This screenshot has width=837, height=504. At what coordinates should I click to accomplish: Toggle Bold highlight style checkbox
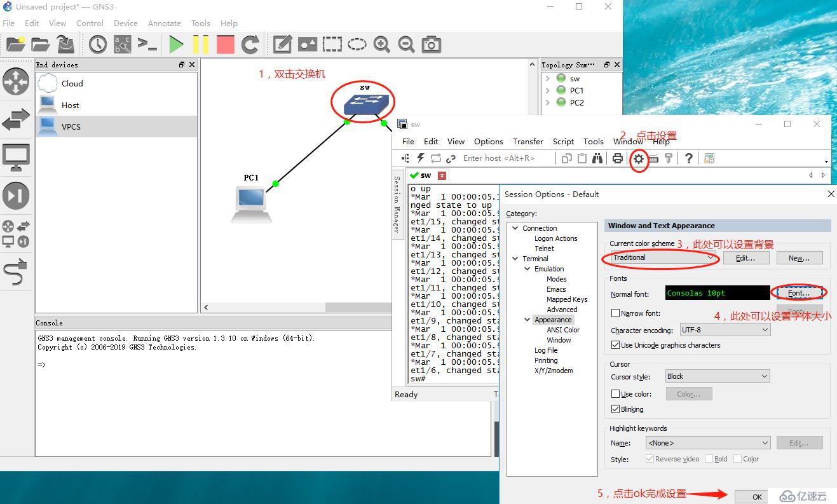pos(709,459)
